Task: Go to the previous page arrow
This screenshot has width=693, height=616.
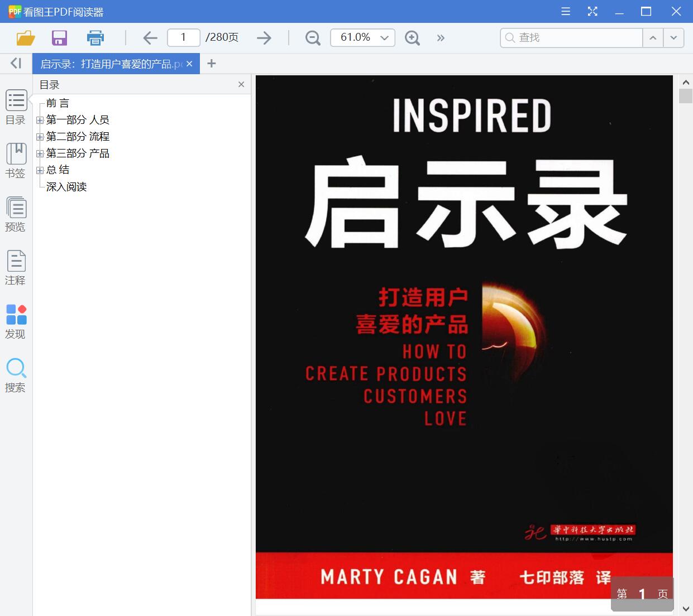Action: tap(150, 38)
